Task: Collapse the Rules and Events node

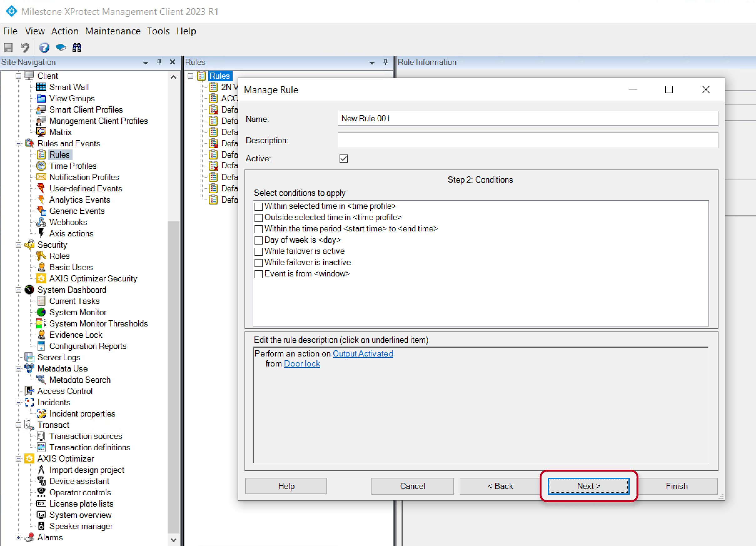Action: point(18,144)
